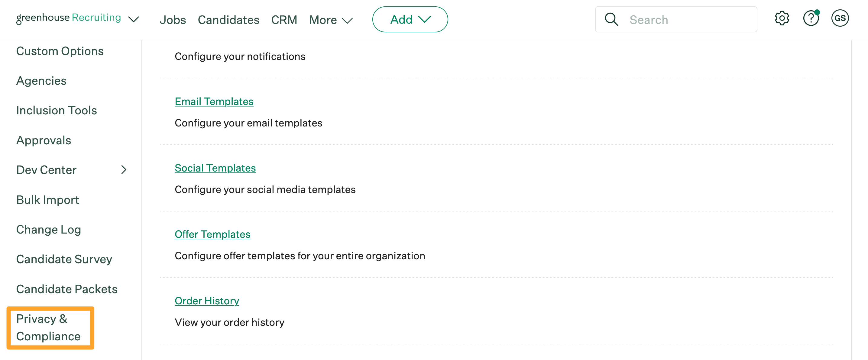This screenshot has width=868, height=360.
Task: Open the help question mark icon
Action: (x=811, y=18)
